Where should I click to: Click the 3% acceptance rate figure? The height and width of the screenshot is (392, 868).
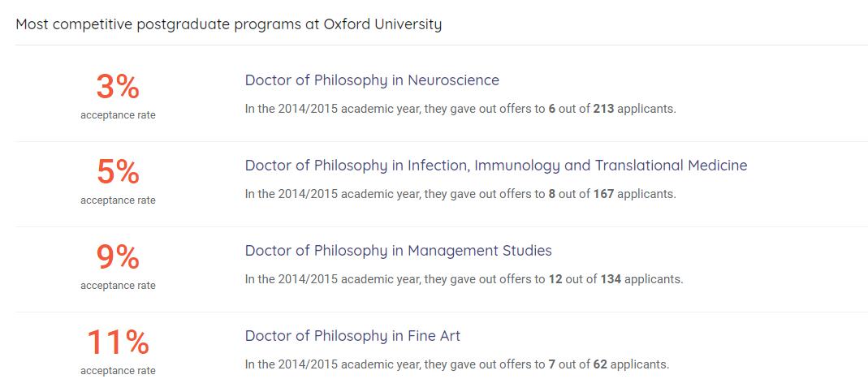[x=118, y=86]
